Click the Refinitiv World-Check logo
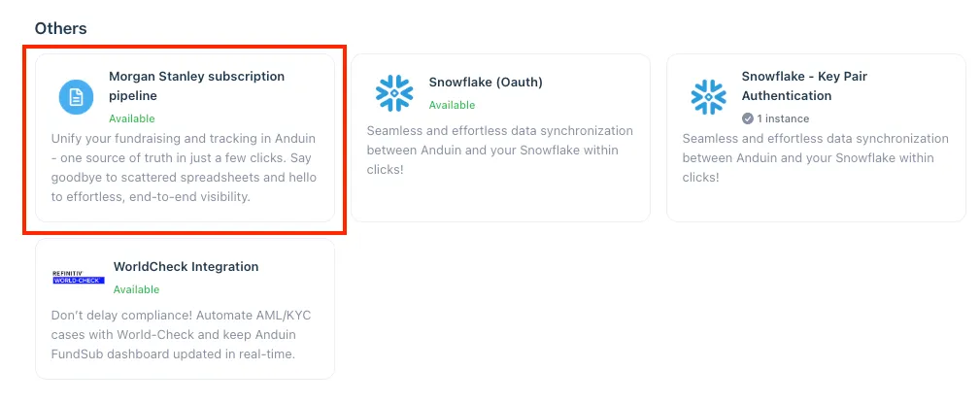 click(78, 278)
